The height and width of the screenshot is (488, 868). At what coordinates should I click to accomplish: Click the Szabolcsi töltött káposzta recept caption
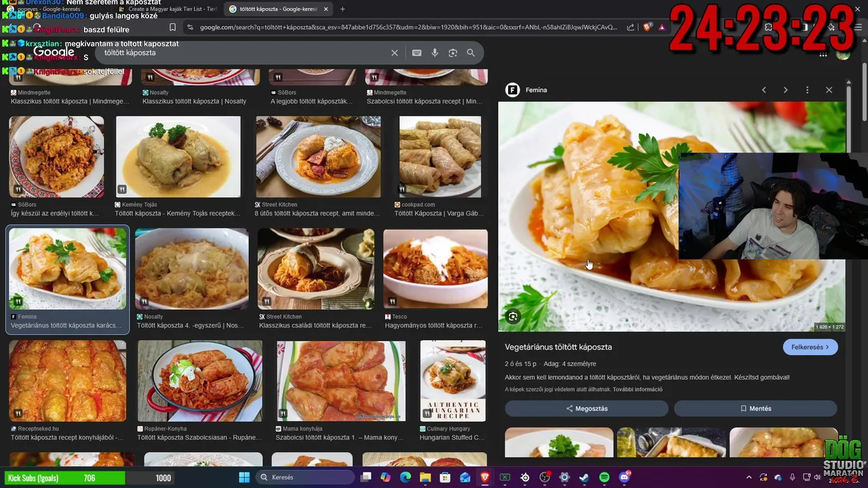click(x=425, y=102)
